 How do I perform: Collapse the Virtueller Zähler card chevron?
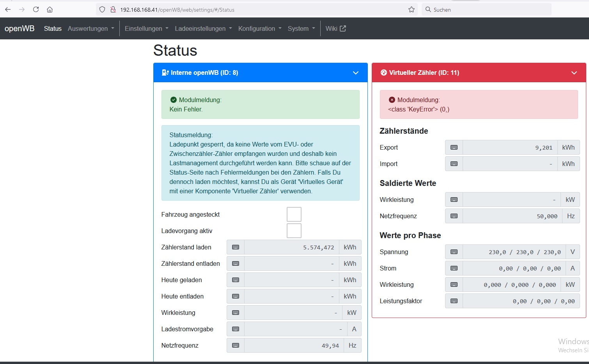coord(574,73)
